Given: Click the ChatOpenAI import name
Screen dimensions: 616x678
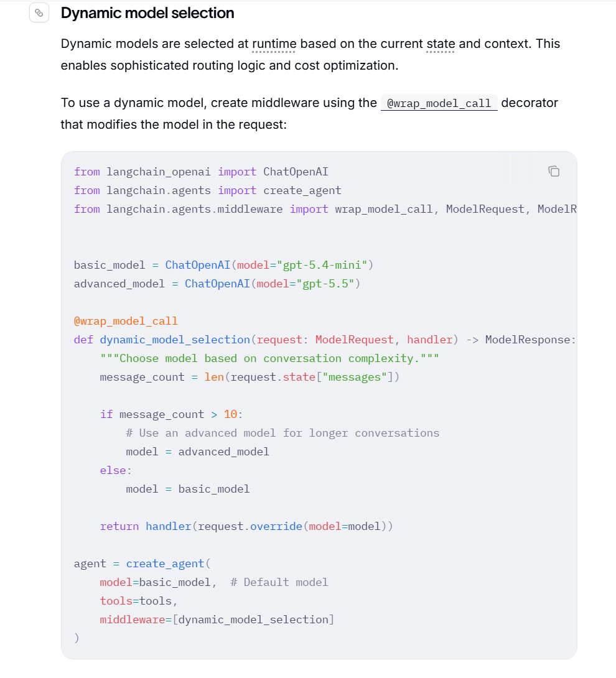Looking at the screenshot, I should pyautogui.click(x=296, y=172).
